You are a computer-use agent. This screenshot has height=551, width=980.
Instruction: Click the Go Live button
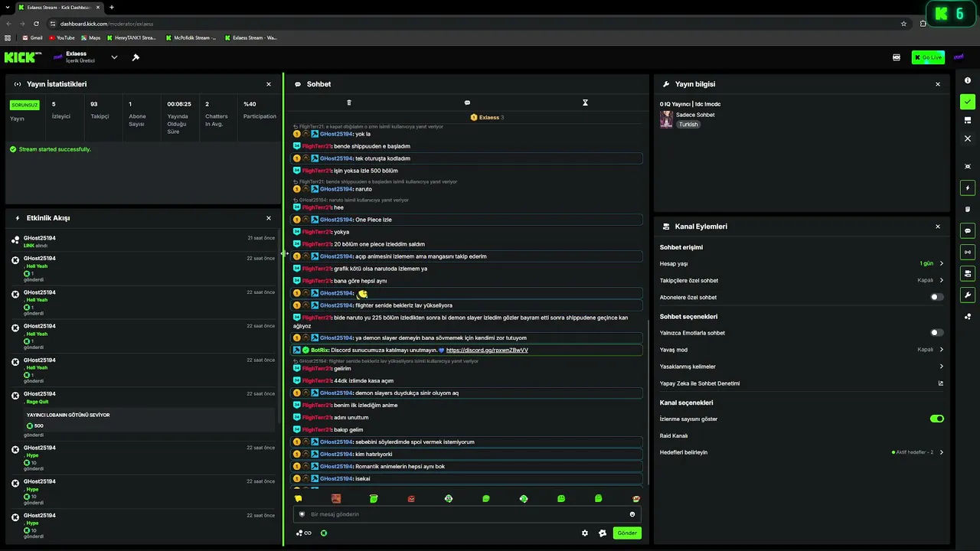[x=928, y=57]
